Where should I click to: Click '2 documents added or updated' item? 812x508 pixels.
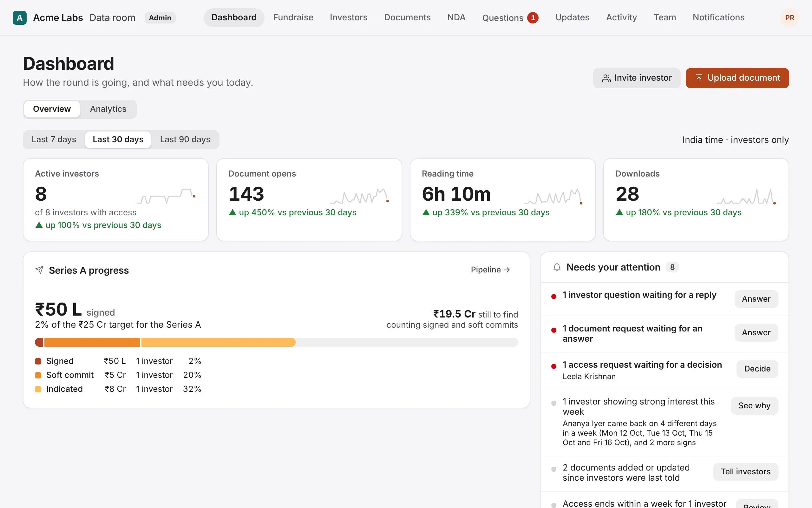(626, 473)
